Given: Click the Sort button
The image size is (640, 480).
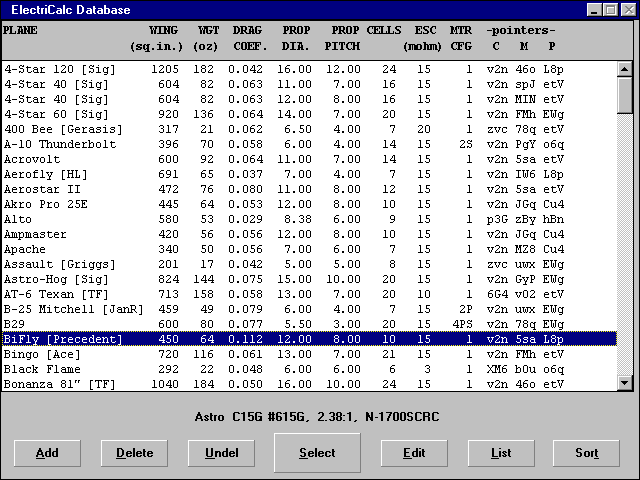Looking at the screenshot, I should [x=586, y=453].
